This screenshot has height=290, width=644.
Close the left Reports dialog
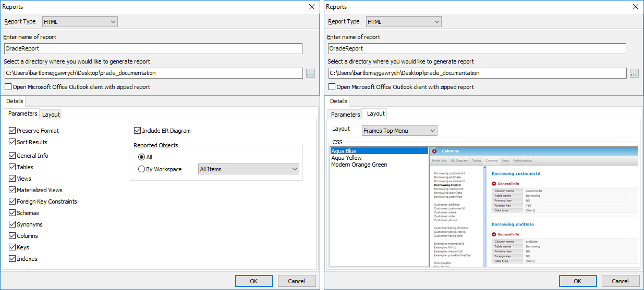pyautogui.click(x=312, y=7)
